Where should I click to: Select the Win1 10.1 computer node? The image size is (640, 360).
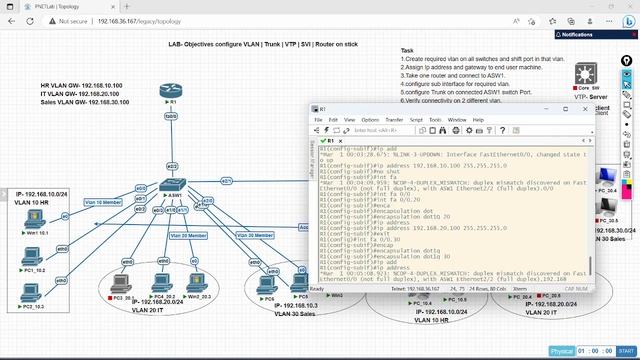[x=35, y=220]
